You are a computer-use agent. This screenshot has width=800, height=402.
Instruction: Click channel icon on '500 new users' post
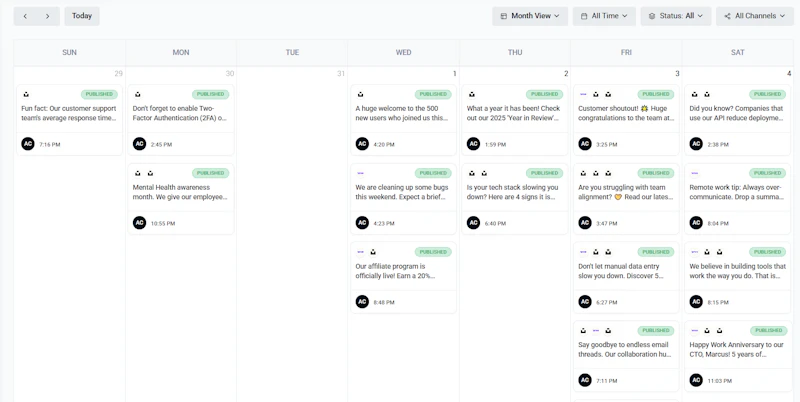[361, 94]
